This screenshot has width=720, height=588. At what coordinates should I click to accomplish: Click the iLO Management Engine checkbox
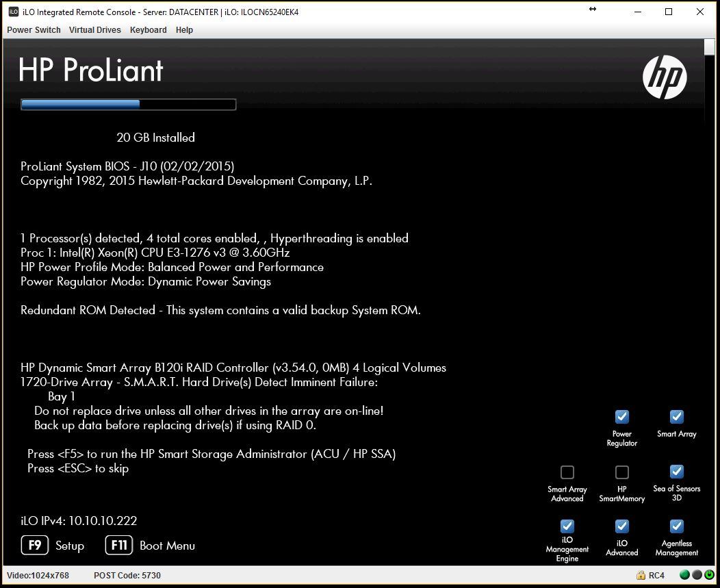point(567,526)
